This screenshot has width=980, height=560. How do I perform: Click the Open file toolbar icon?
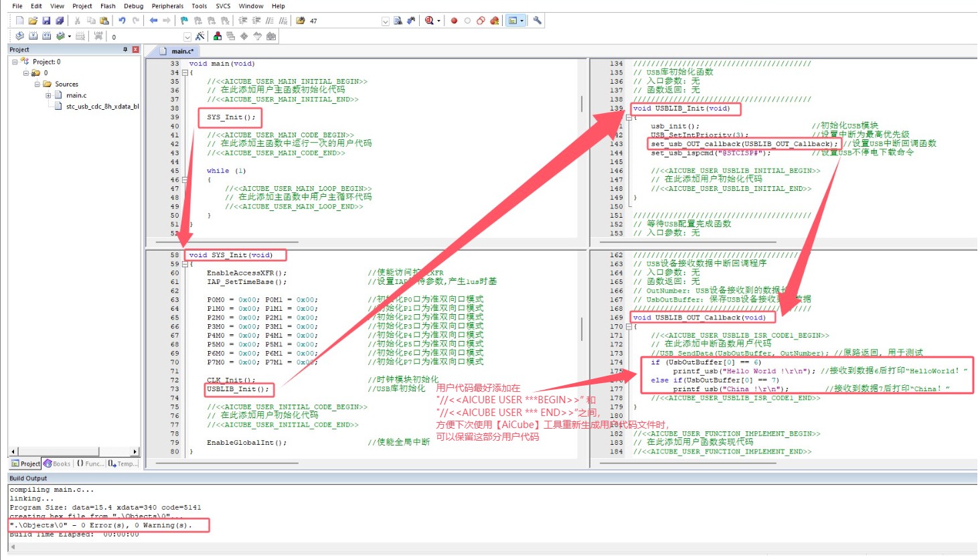(x=33, y=21)
